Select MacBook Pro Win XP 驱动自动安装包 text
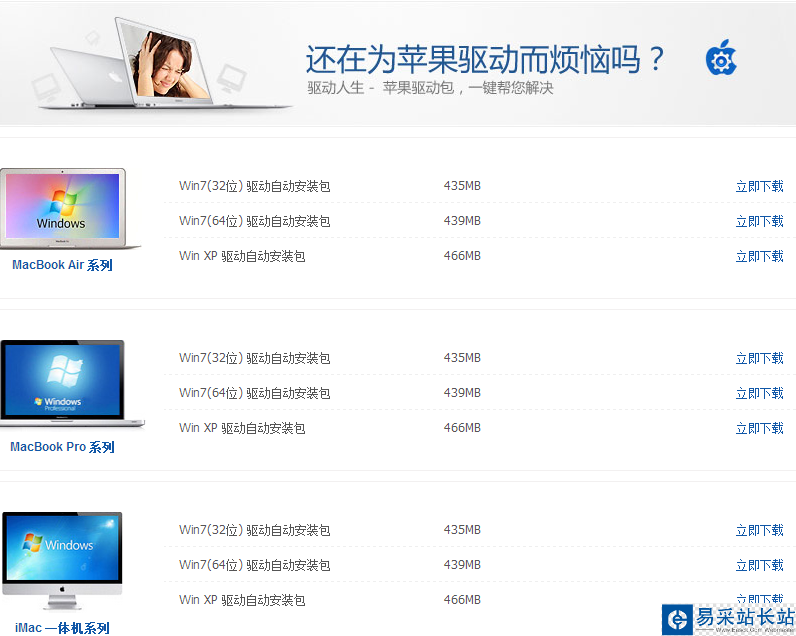This screenshot has height=636, width=796. click(x=242, y=428)
